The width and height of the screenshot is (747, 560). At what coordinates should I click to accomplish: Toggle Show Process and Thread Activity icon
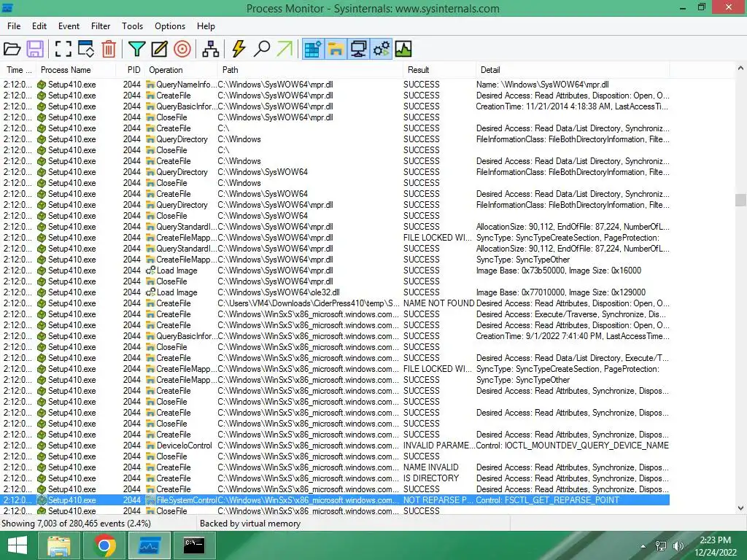pyautogui.click(x=381, y=49)
